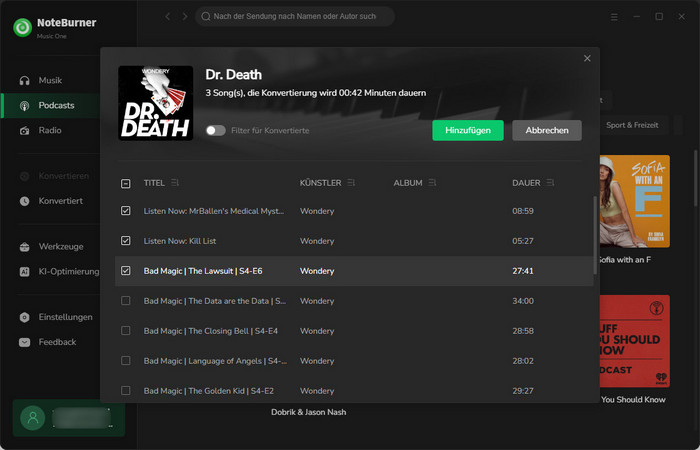Check Bad Magic | The Closing Bell | S4-E4

pyautogui.click(x=126, y=330)
